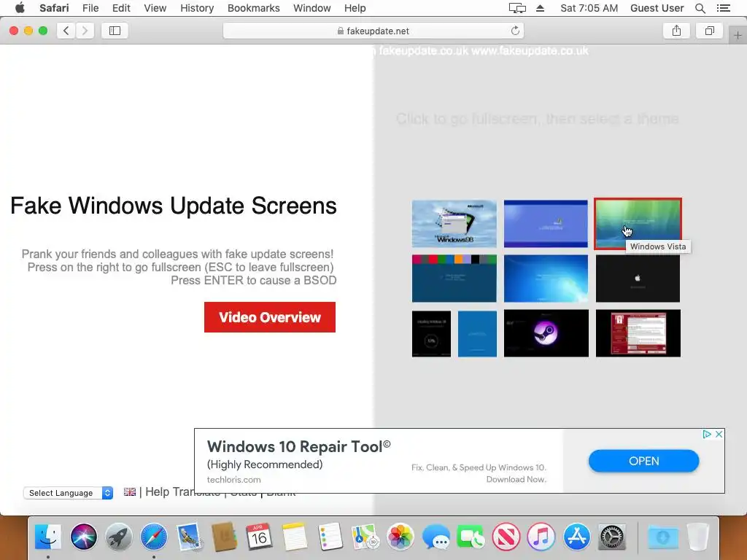Click the AdChoices triangle icon
The width and height of the screenshot is (747, 560).
pos(707,435)
